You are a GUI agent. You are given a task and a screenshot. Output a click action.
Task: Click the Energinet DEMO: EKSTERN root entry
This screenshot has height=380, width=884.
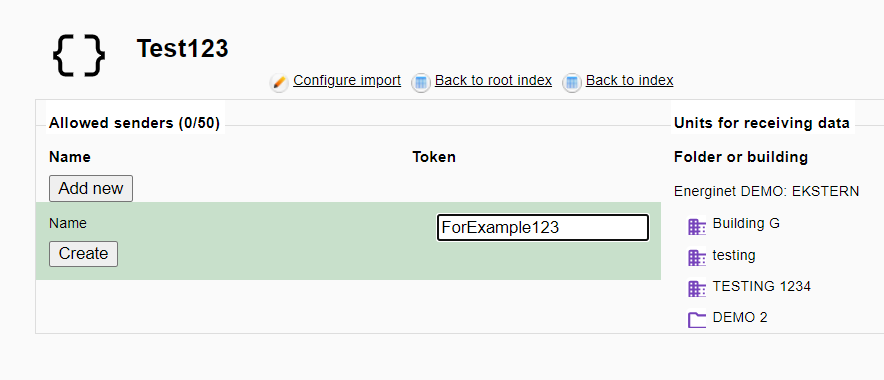767,192
